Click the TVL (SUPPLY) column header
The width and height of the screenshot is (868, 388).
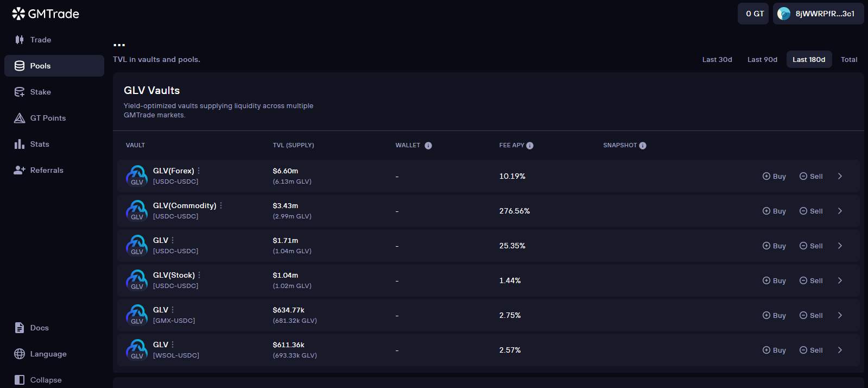click(x=293, y=145)
